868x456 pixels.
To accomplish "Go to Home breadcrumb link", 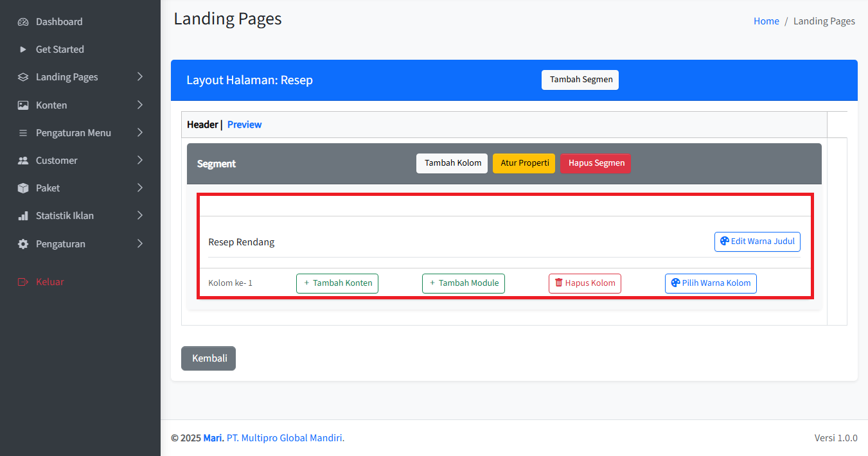I will 766,21.
